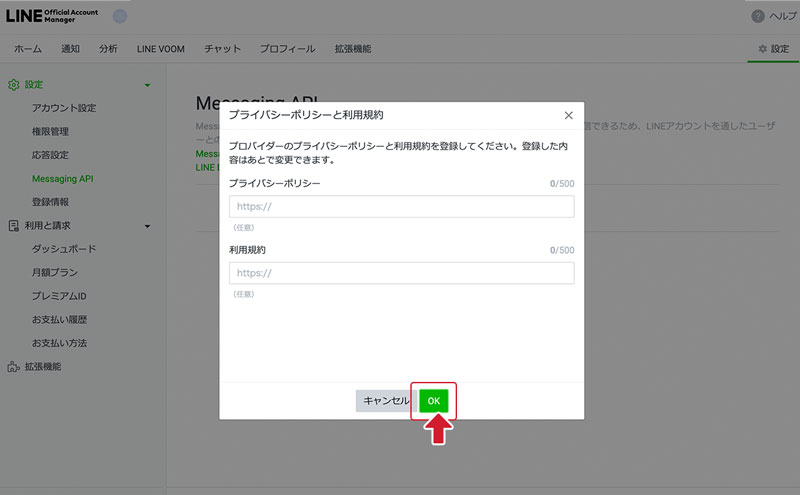Click the green OK button
Image resolution: width=800 pixels, height=495 pixels.
tap(434, 401)
